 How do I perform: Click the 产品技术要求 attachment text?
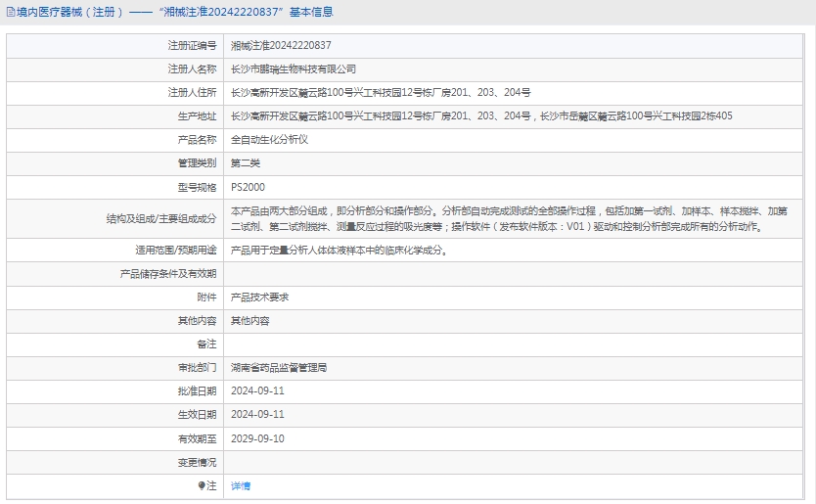click(259, 297)
